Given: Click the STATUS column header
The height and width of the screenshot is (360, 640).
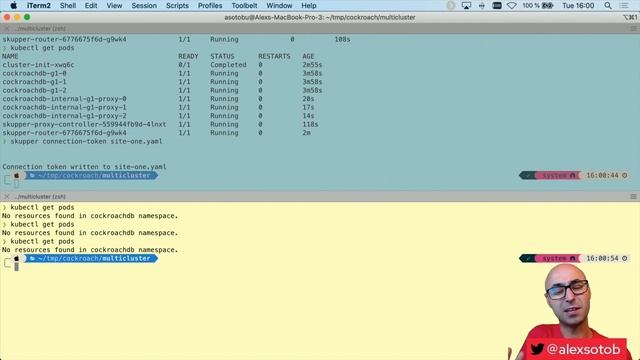Looking at the screenshot, I should click(222, 56).
